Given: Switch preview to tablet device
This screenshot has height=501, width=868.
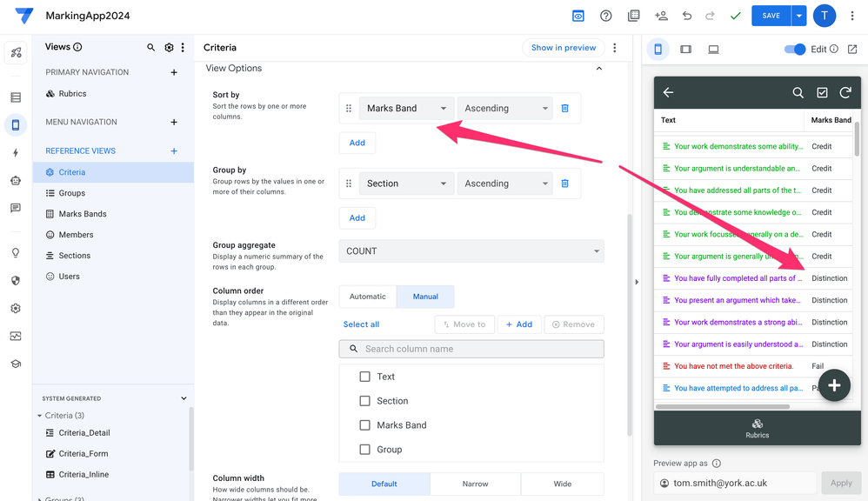Looking at the screenshot, I should point(686,50).
